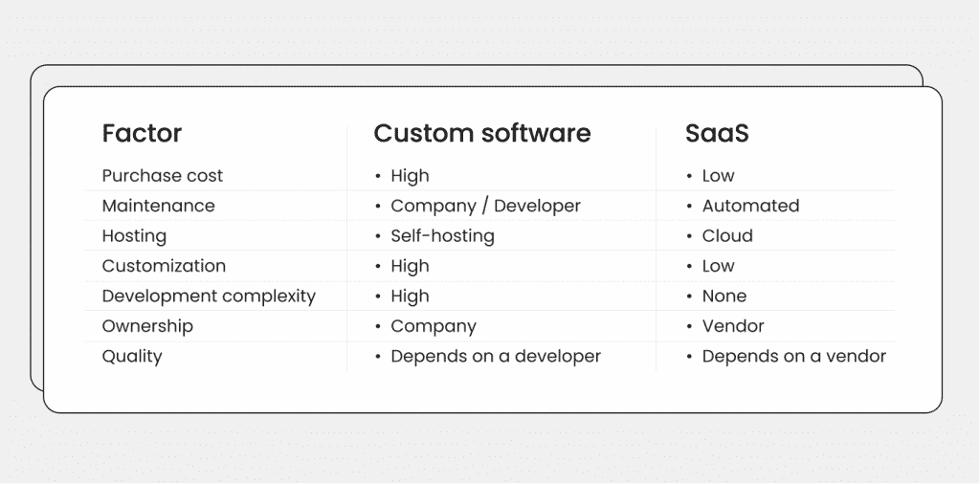Click the Quality row label
Image resolution: width=980 pixels, height=484 pixels.
(132, 357)
